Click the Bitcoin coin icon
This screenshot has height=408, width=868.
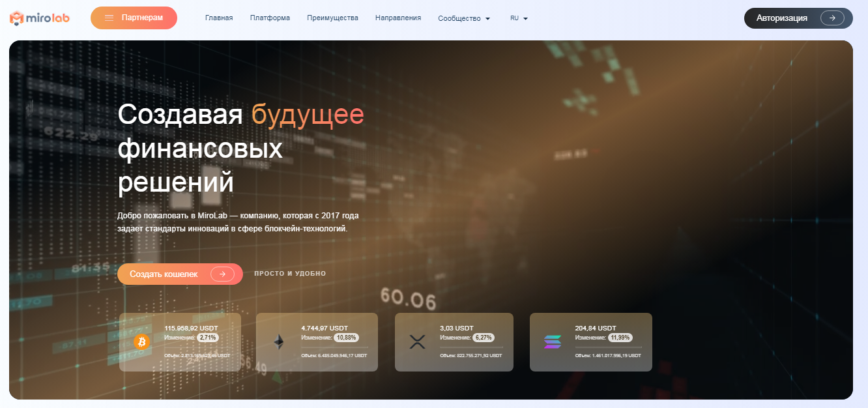coord(141,342)
